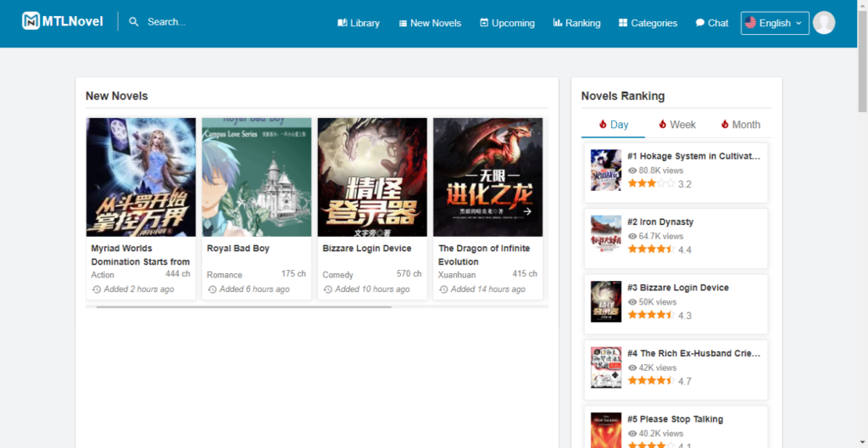The image size is (868, 448).
Task: Click the Romance genre label
Action: pyautogui.click(x=225, y=275)
